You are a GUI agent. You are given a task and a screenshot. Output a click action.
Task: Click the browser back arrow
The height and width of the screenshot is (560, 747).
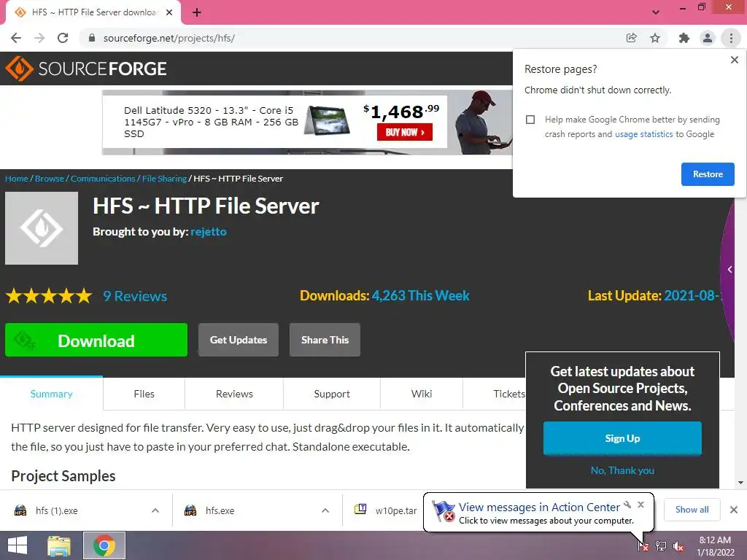pyautogui.click(x=16, y=38)
